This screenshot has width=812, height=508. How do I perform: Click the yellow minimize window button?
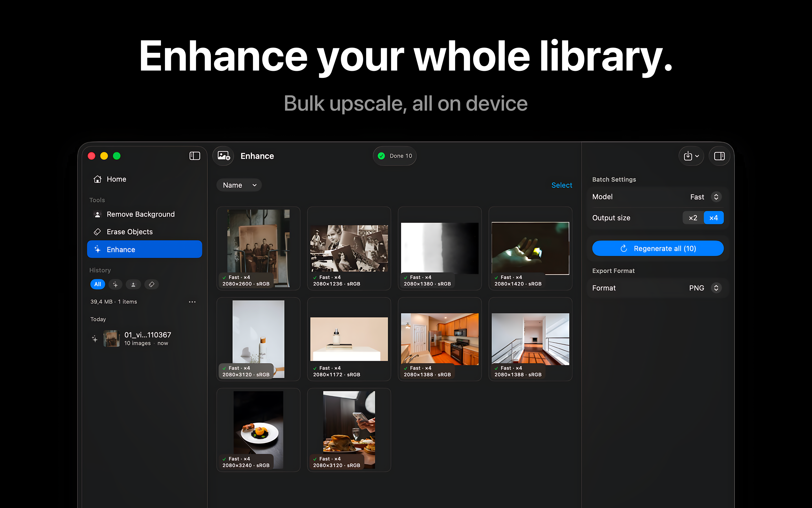[104, 156]
